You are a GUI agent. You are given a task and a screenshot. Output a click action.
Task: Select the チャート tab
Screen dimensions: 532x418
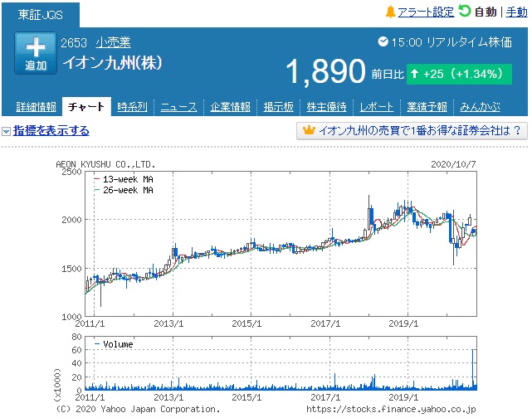(86, 107)
